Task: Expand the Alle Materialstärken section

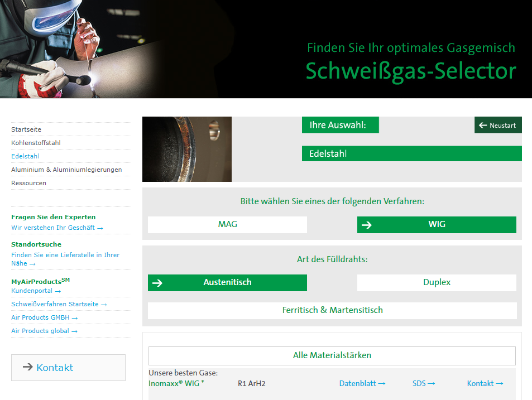Action: coord(332,355)
